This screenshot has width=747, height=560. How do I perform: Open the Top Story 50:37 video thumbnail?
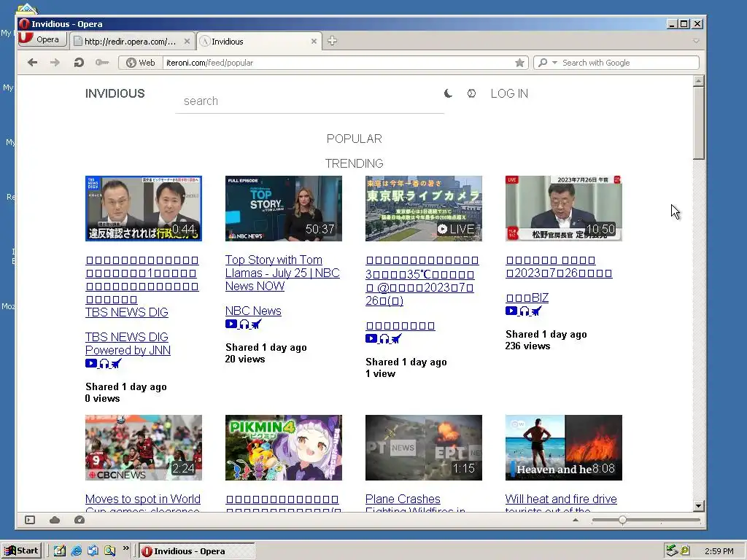coord(284,209)
